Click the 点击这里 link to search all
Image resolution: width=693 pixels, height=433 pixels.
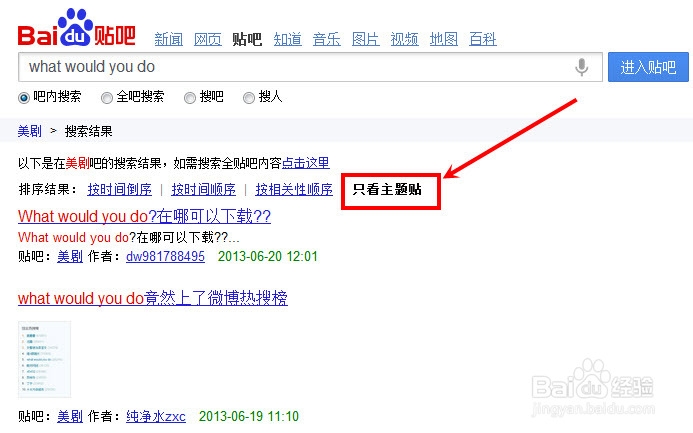[x=305, y=163]
